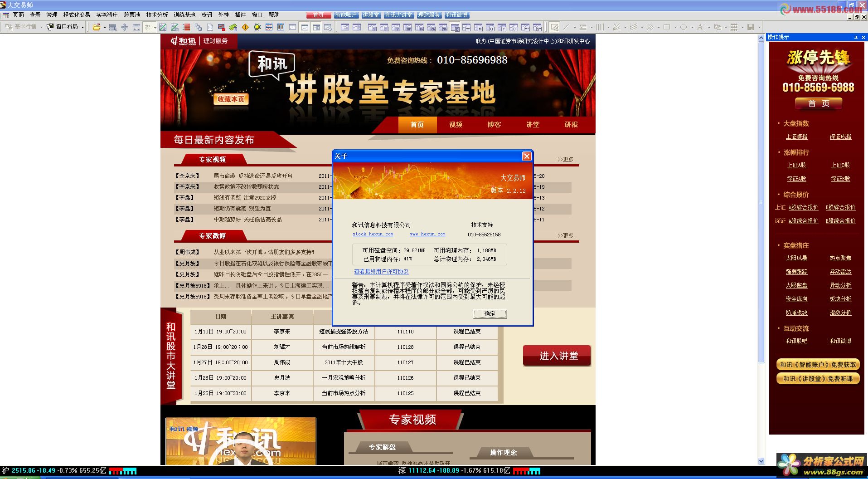Select the weekly W chart period icon

467,27
